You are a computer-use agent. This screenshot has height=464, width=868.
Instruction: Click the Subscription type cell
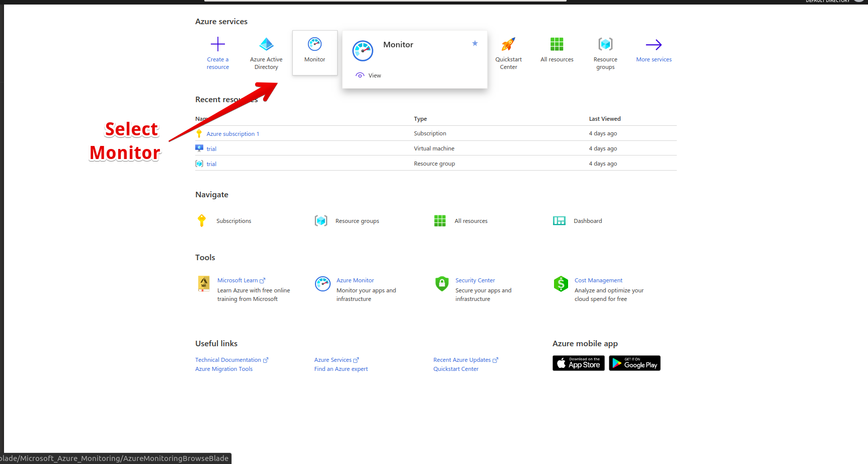coord(430,133)
